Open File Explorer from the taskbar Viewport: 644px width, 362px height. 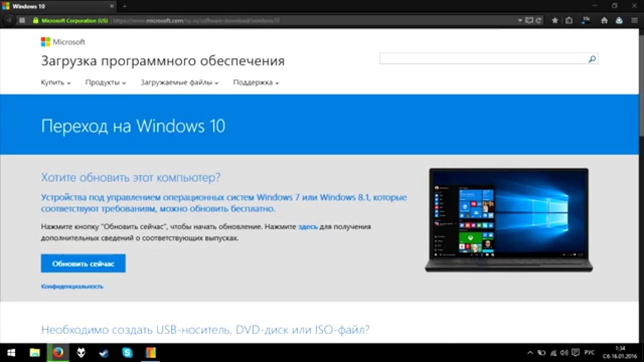coord(35,352)
